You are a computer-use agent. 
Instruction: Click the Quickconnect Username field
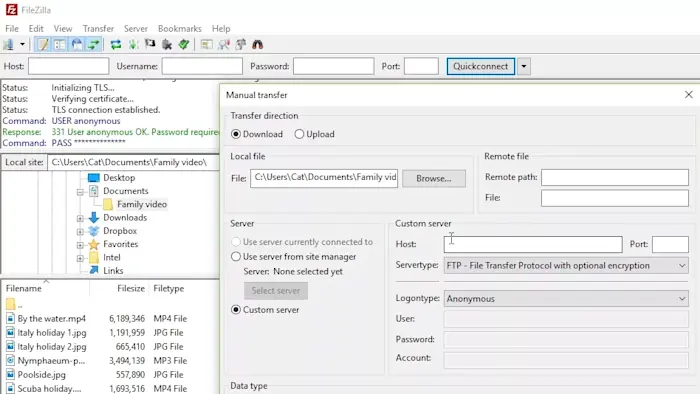pos(202,66)
